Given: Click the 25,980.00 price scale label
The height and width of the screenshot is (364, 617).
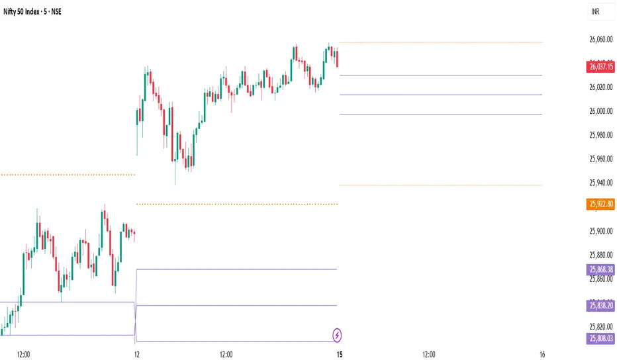Looking at the screenshot, I should tap(599, 135).
